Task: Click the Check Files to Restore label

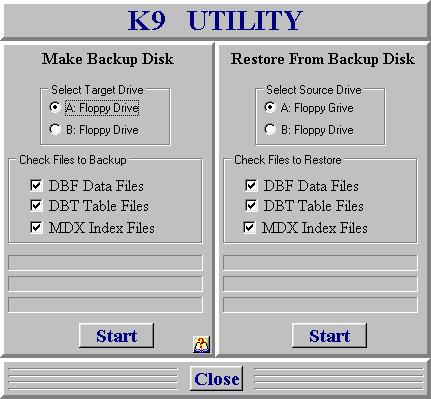Action: coord(288,160)
